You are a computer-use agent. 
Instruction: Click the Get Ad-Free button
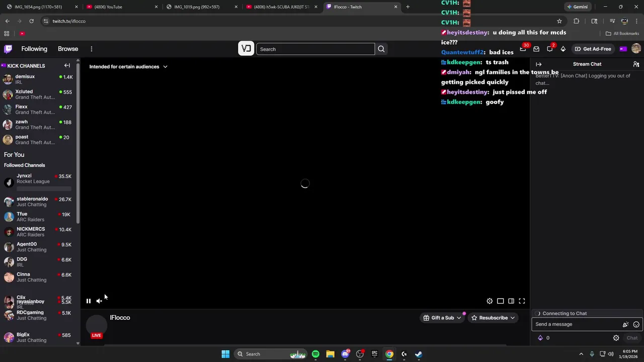(593, 49)
